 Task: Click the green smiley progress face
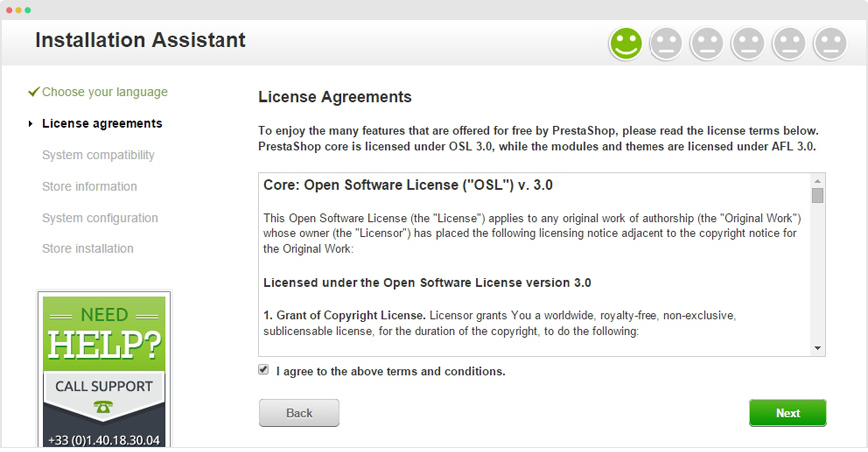click(626, 43)
